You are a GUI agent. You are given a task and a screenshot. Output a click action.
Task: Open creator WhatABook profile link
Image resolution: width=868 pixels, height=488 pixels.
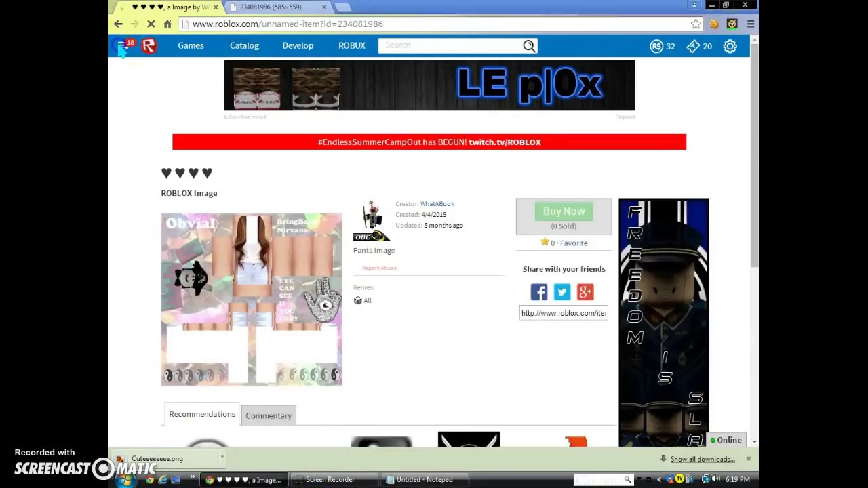[x=437, y=203]
